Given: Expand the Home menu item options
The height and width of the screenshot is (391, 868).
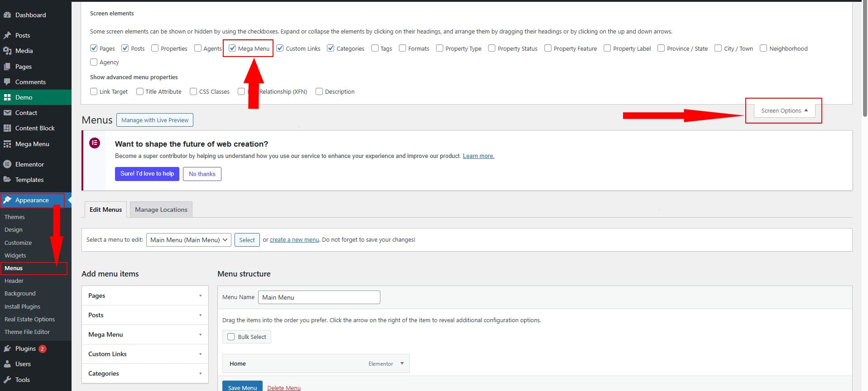Looking at the screenshot, I should pyautogui.click(x=402, y=363).
